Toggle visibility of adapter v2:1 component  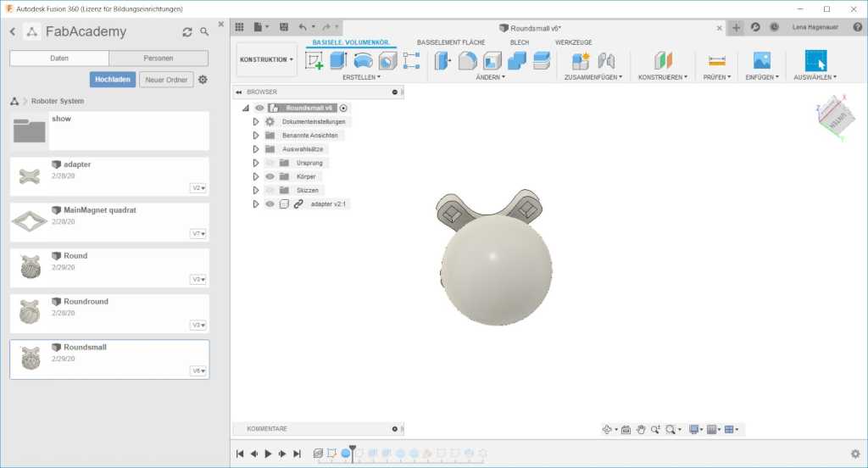tap(270, 204)
